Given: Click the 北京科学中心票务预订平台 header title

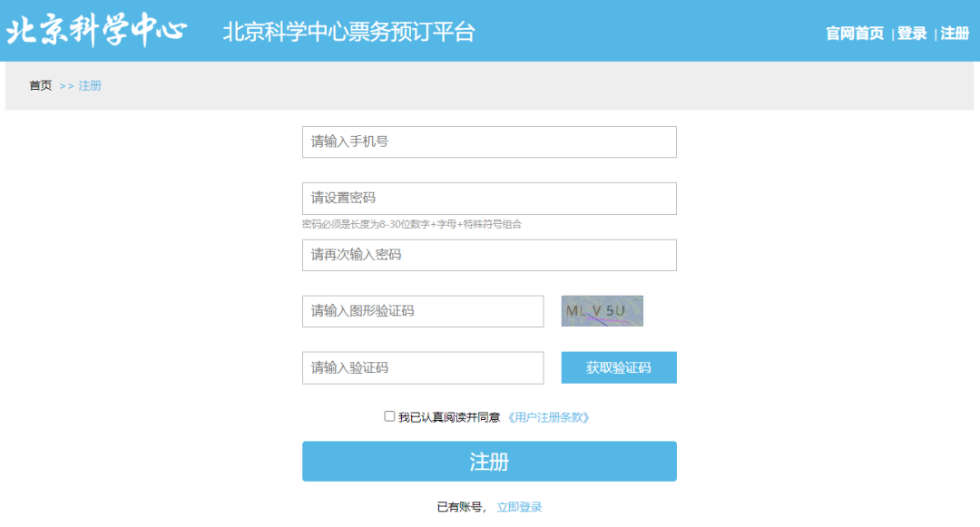Looking at the screenshot, I should coord(348,32).
